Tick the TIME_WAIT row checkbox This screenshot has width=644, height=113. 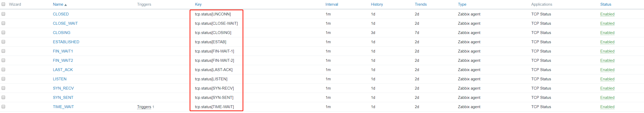pos(3,107)
